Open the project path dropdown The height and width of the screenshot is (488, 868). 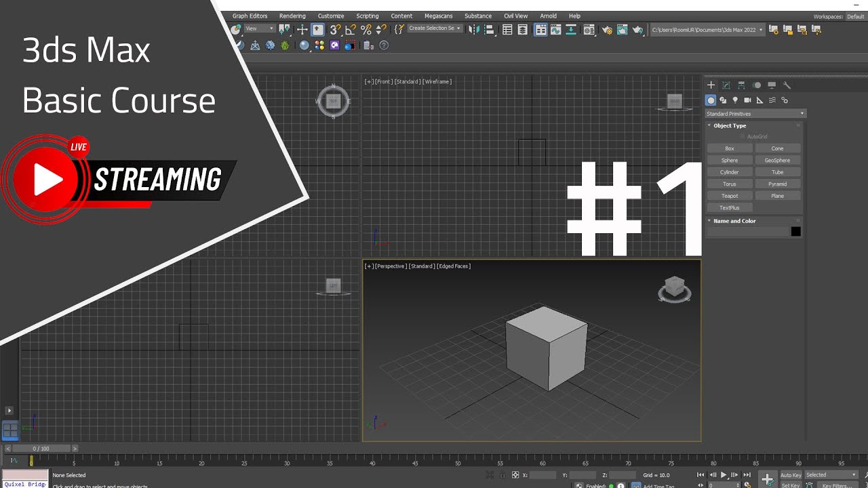[707, 30]
